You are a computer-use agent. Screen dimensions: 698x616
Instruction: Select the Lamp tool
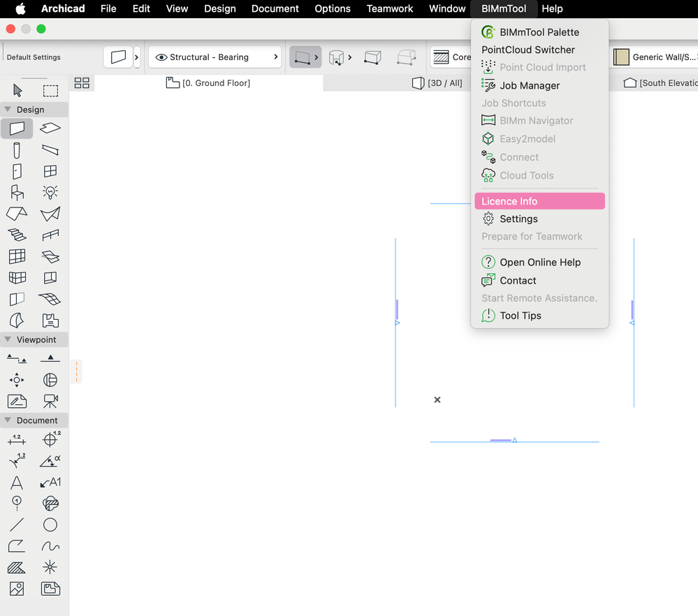pos(50,192)
